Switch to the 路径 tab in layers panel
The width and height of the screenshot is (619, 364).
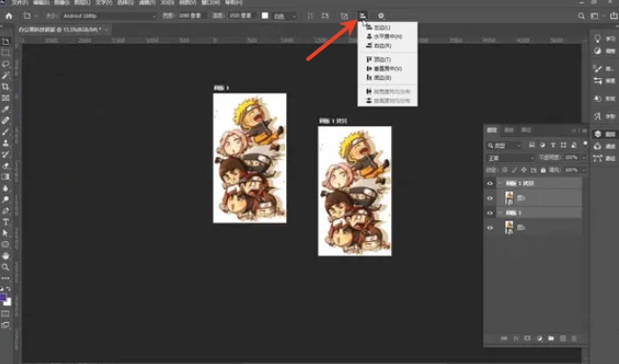pos(526,130)
